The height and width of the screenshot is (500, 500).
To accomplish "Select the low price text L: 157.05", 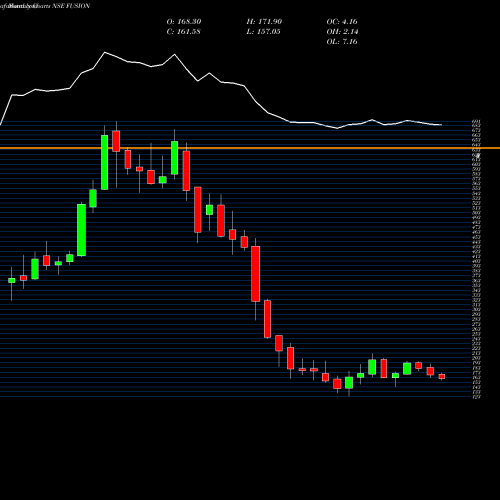I will [x=263, y=32].
